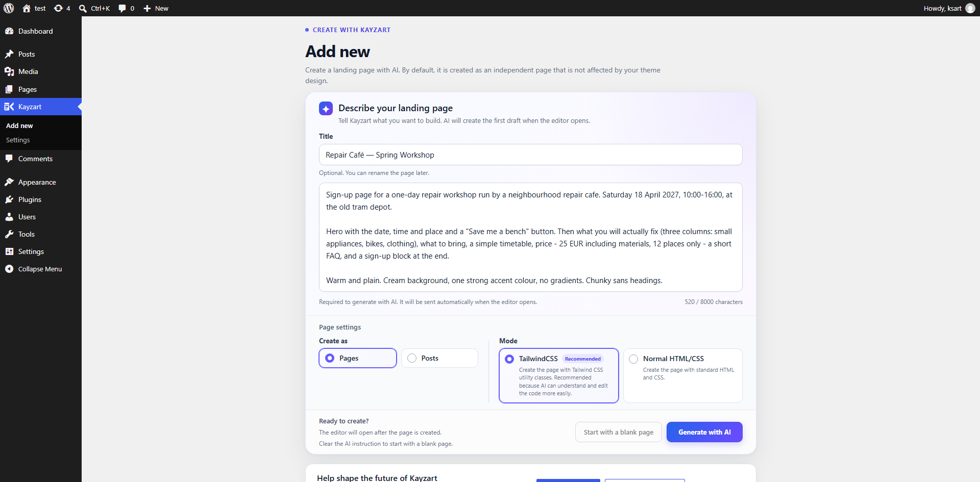
Task: Click the sparkle AI icon beside Describe heading
Action: (326, 109)
